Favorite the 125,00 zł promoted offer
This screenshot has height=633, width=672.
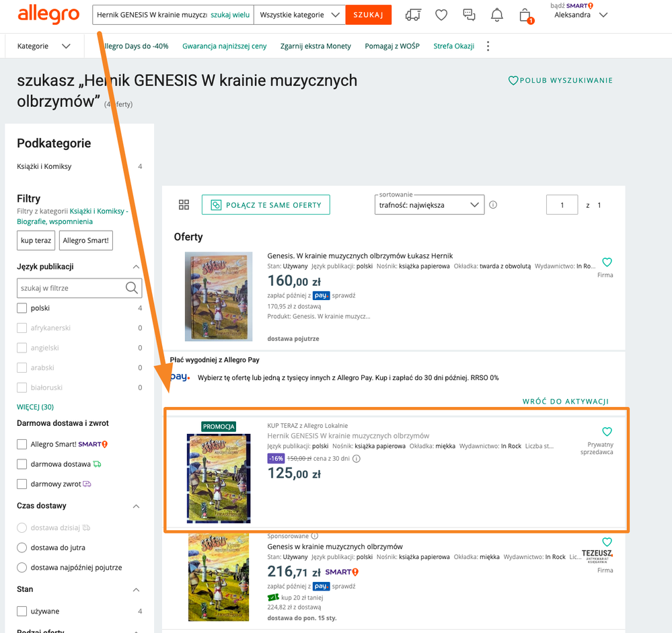(607, 431)
